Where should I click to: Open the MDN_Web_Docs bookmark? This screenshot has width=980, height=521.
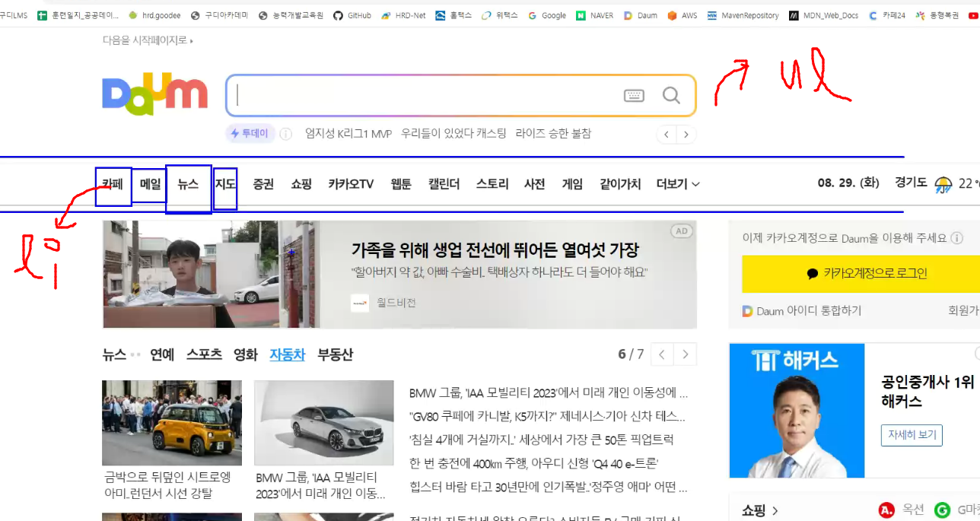click(x=824, y=15)
